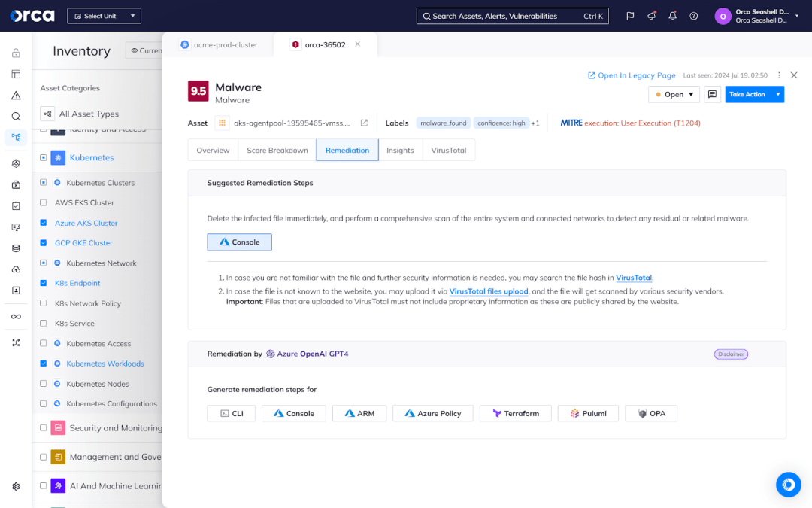The height and width of the screenshot is (508, 812).
Task: Open asset external link icon
Action: click(364, 123)
